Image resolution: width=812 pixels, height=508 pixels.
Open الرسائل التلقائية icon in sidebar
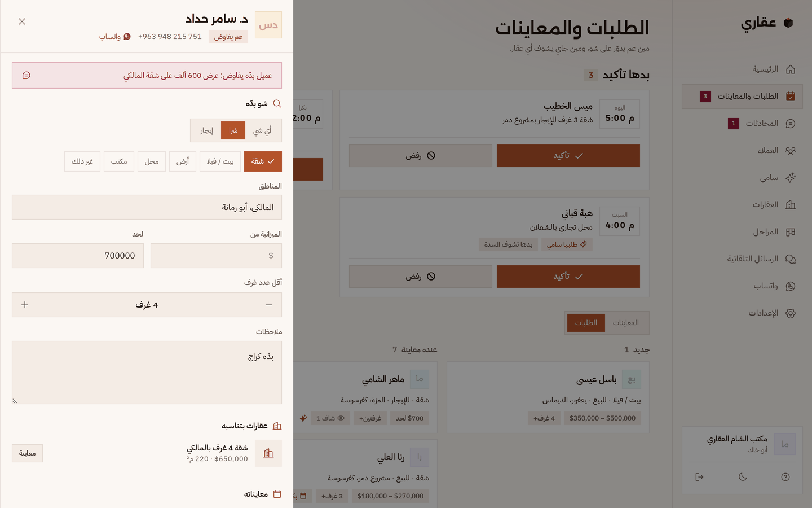point(791,259)
